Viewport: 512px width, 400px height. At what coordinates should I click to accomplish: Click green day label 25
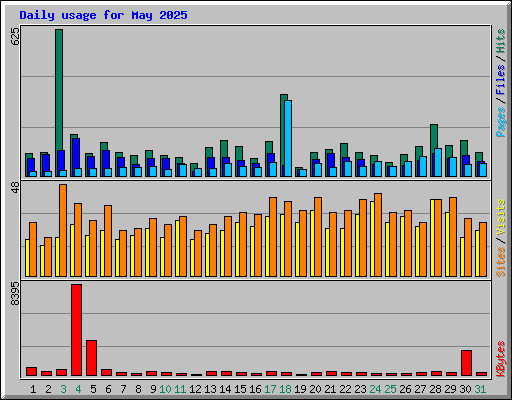click(390, 389)
